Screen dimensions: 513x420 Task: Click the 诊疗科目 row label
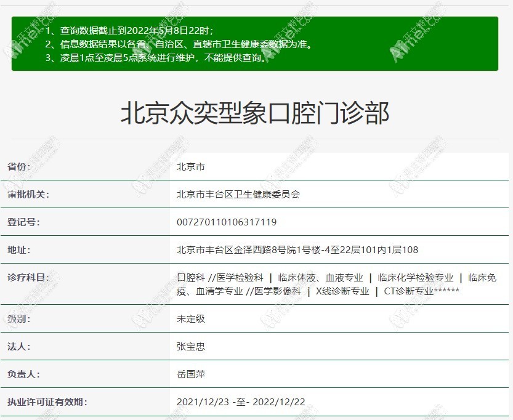click(x=28, y=278)
